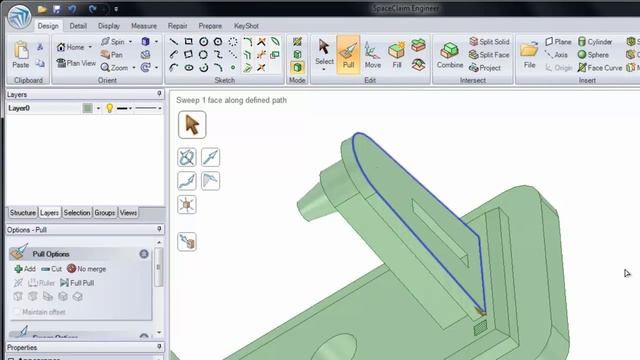The width and height of the screenshot is (640, 360).
Task: Open quick access toolbar customize dropdown
Action: 116,9
